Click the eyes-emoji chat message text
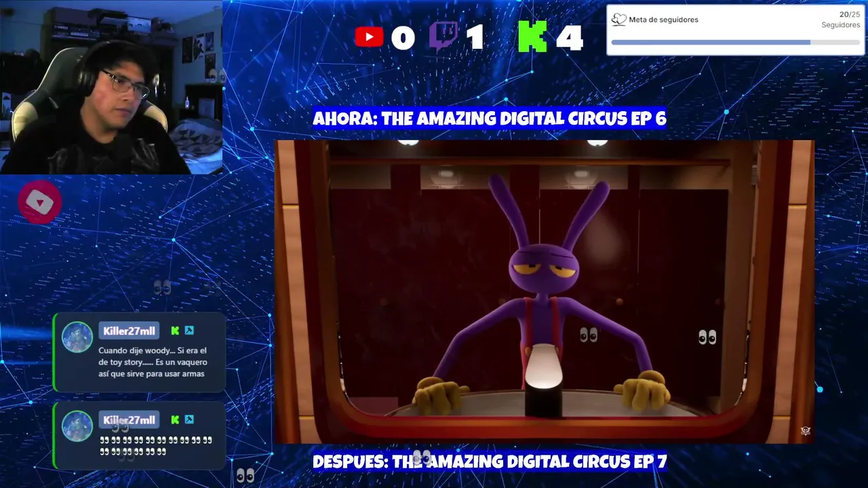Image resolution: width=868 pixels, height=488 pixels. click(x=156, y=445)
